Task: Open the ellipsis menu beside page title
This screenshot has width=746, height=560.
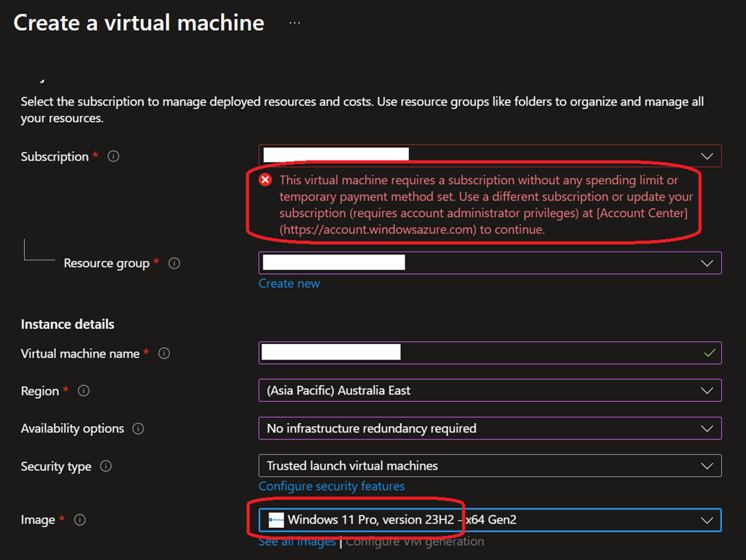Action: click(295, 23)
